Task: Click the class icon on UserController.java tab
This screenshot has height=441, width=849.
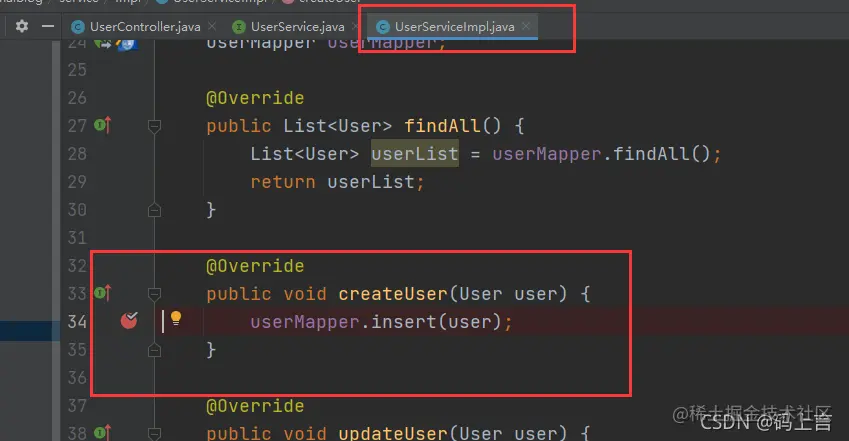Action: coord(78,27)
